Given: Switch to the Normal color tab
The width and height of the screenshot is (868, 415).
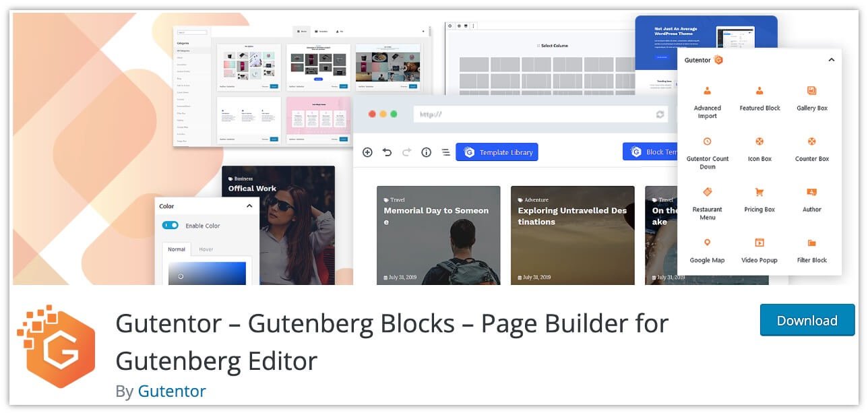Looking at the screenshot, I should click(x=177, y=249).
